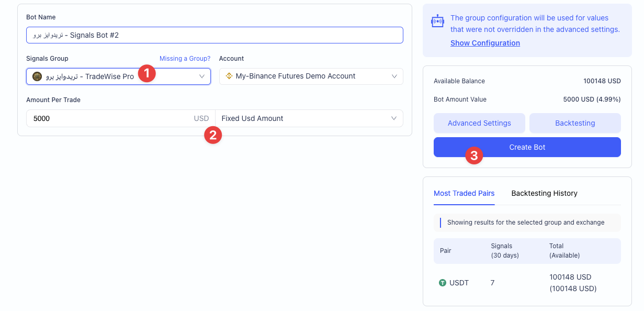Click the green USDT coin icon

(443, 283)
